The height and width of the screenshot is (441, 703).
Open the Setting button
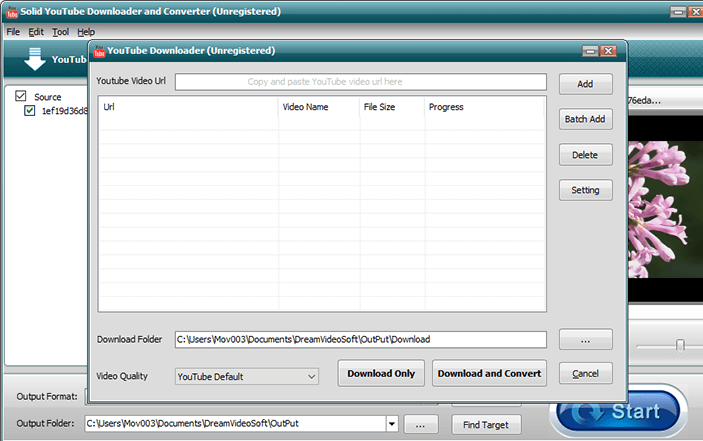click(586, 190)
